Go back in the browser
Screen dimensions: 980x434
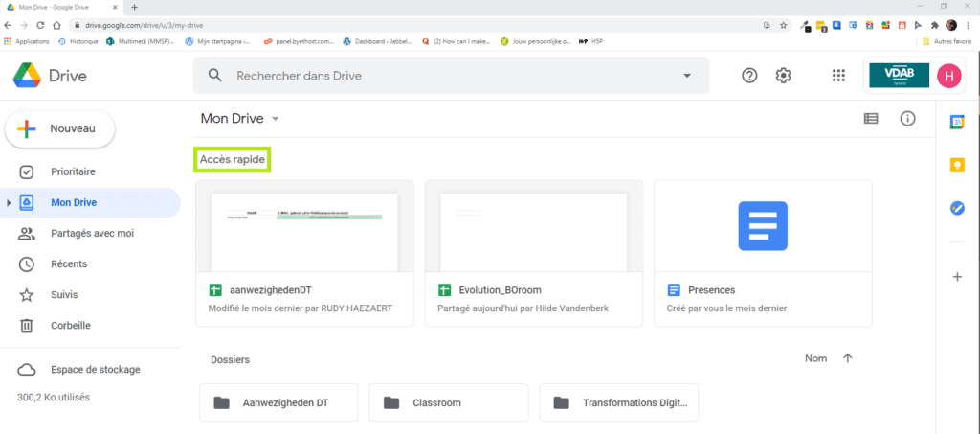8,25
